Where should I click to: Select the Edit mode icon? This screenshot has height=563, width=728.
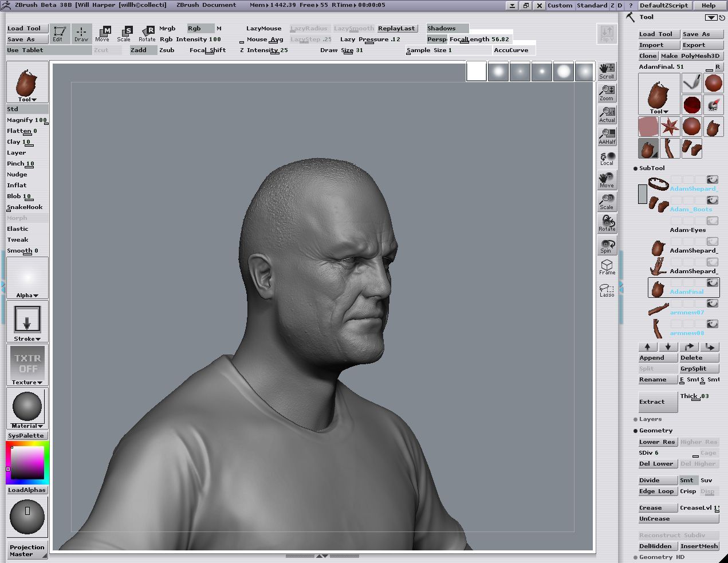point(58,33)
